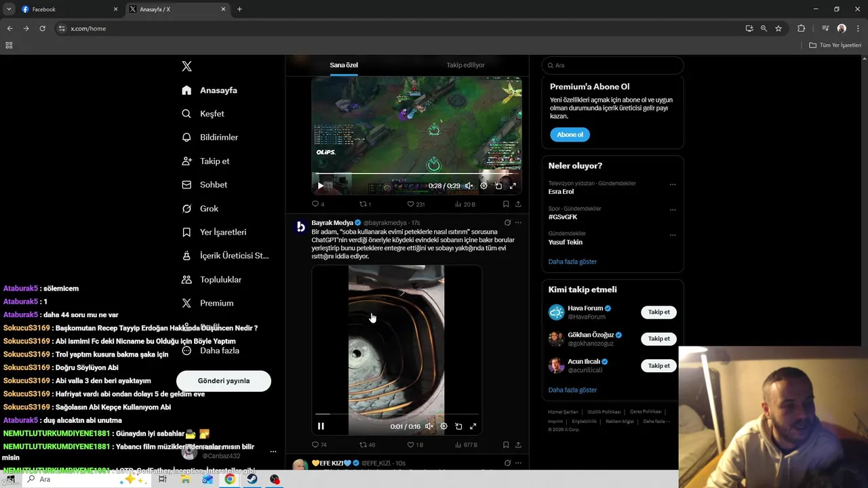The image size is (868, 488).
Task: Show more trends via Daha fazla göster
Action: click(572, 262)
